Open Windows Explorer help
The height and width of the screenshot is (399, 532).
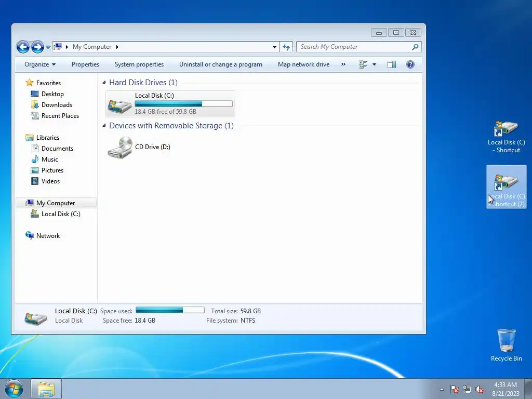pyautogui.click(x=410, y=64)
